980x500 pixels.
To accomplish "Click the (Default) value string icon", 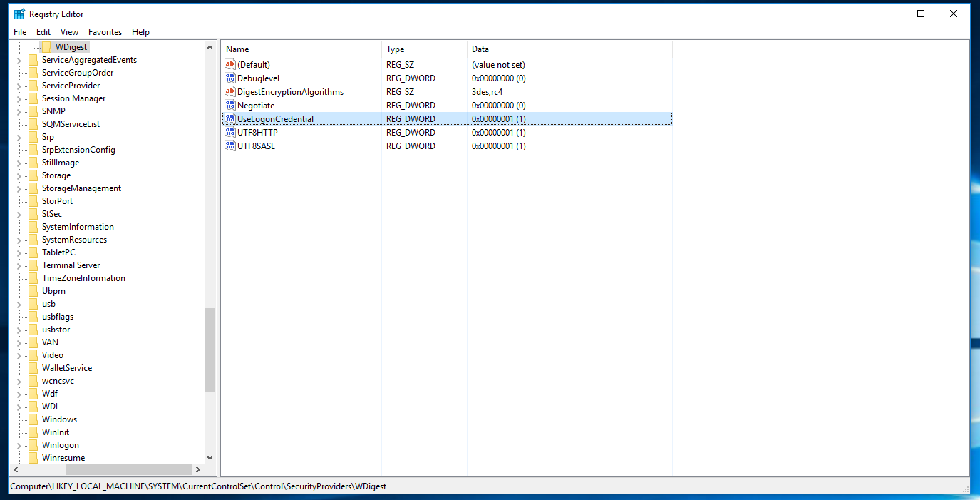I will tap(229, 65).
